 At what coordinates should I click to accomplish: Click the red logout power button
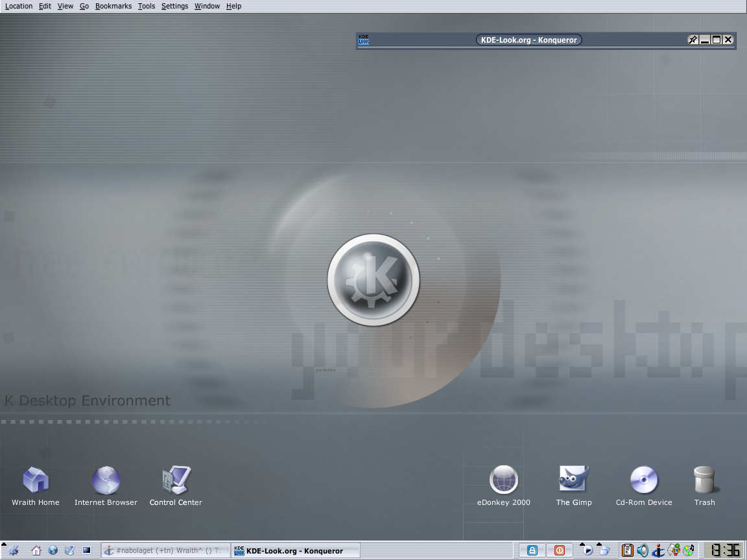(x=560, y=550)
